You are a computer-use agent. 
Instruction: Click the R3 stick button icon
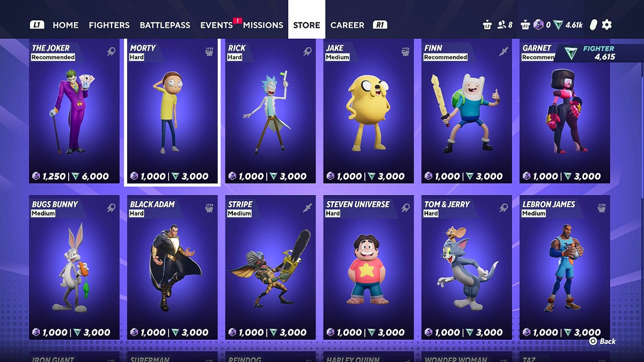525,25
